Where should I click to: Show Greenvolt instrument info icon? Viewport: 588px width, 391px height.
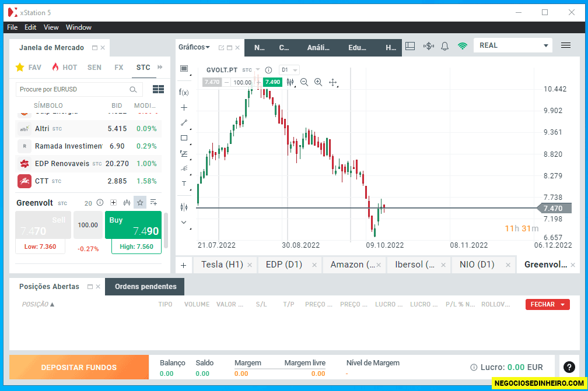[x=100, y=203]
